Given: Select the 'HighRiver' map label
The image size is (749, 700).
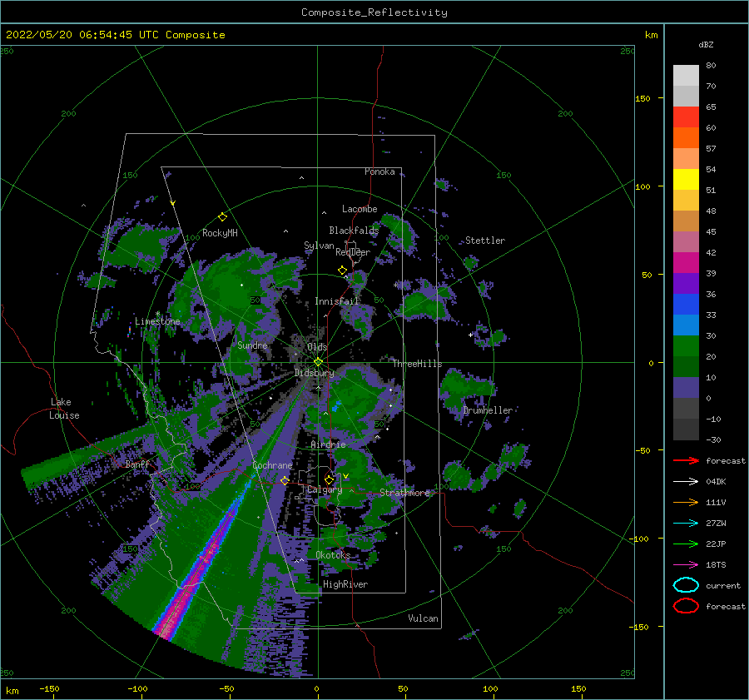Looking at the screenshot, I should (345, 584).
